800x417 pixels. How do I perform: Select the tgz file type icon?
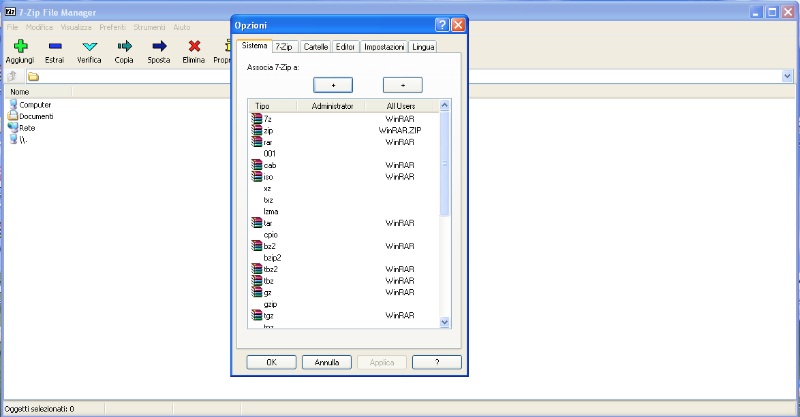[256, 315]
